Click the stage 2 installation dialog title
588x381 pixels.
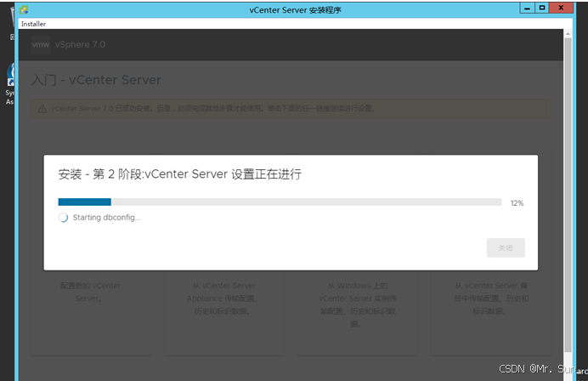click(179, 173)
